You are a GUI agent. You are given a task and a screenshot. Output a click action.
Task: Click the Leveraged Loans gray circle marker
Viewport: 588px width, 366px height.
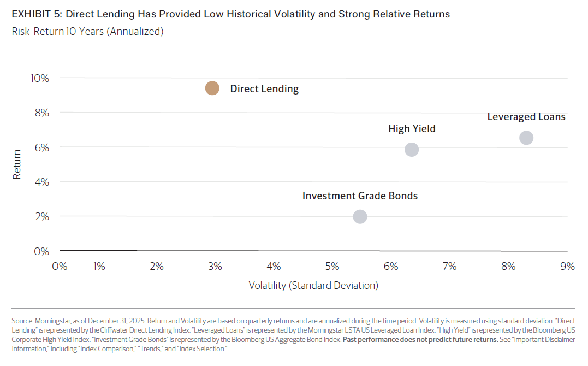[526, 138]
